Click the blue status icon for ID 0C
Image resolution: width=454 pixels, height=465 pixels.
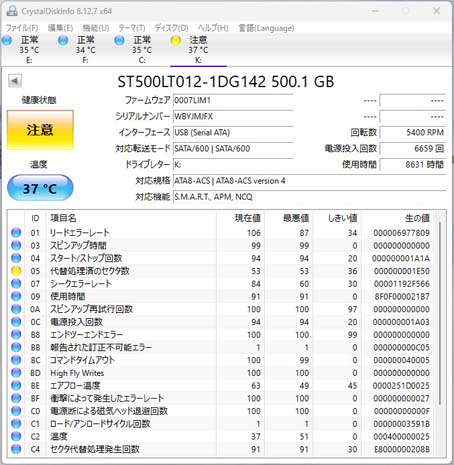pos(16,322)
